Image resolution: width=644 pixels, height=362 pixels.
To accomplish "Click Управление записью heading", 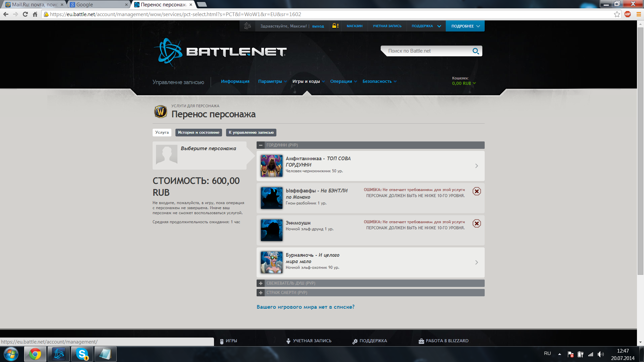I will coord(178,82).
